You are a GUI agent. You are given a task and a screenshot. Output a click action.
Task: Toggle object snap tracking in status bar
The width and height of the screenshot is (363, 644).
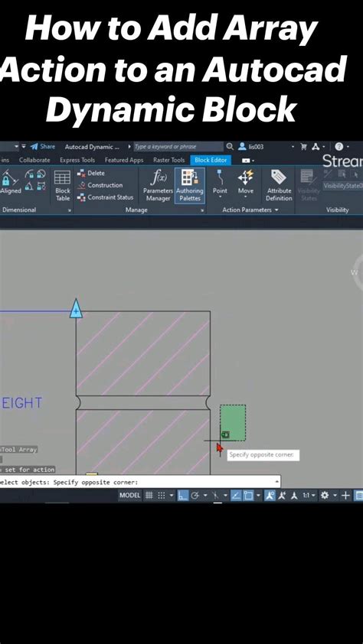click(x=236, y=496)
